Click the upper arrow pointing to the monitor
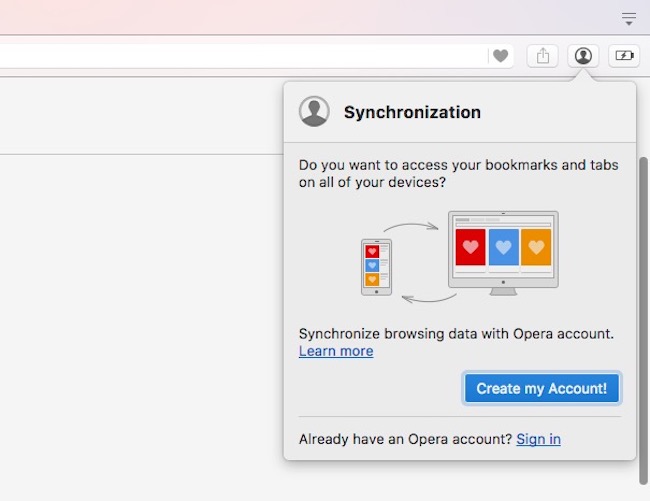The width and height of the screenshot is (650, 501). [411, 225]
